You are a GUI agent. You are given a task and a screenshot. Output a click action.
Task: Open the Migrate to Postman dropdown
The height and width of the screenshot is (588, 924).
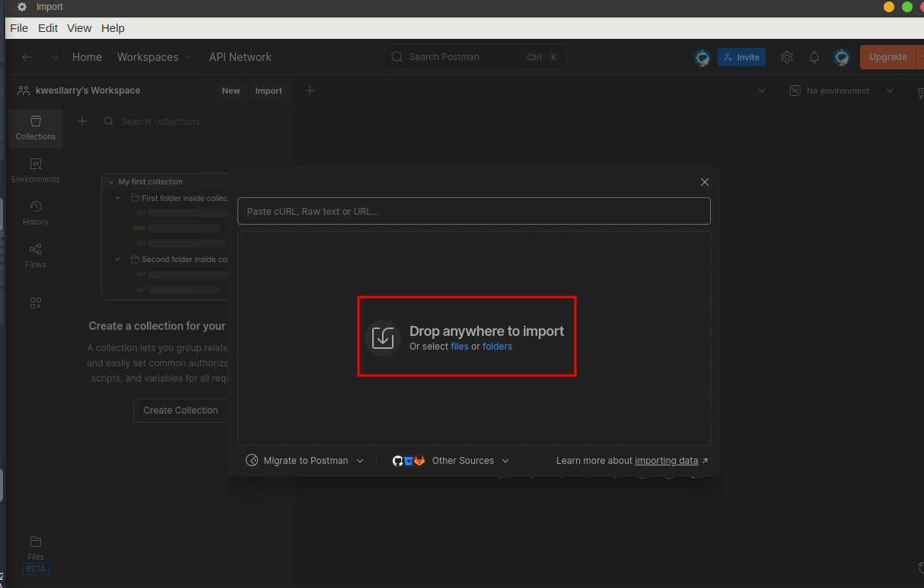[x=304, y=460]
